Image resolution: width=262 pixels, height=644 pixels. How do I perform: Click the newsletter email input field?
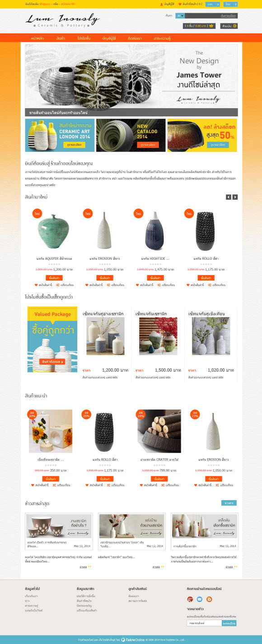coord(204,623)
